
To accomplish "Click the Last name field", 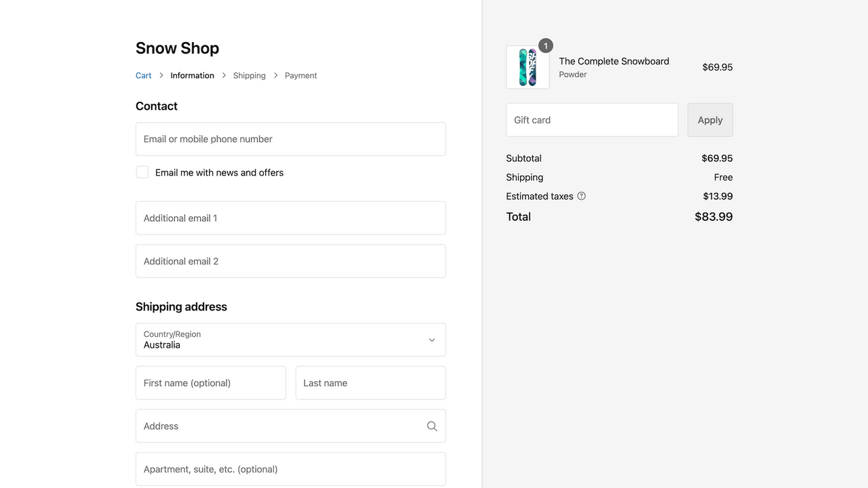I will click(371, 383).
